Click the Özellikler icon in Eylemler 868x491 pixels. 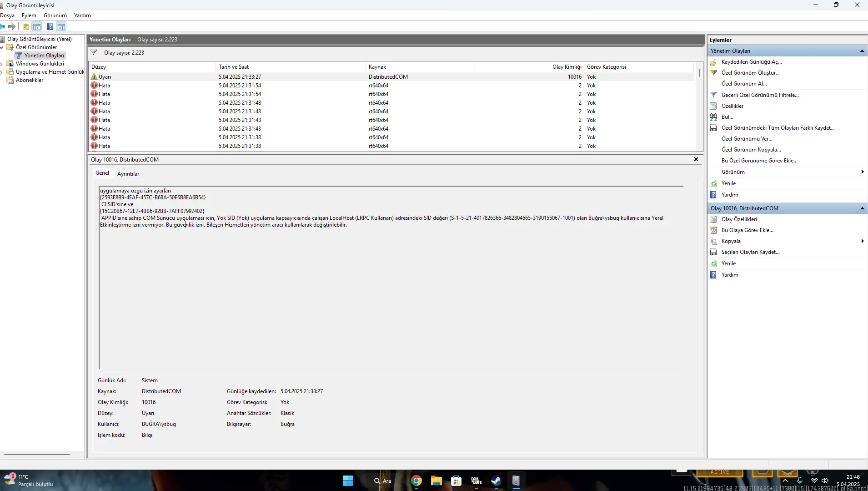click(713, 106)
